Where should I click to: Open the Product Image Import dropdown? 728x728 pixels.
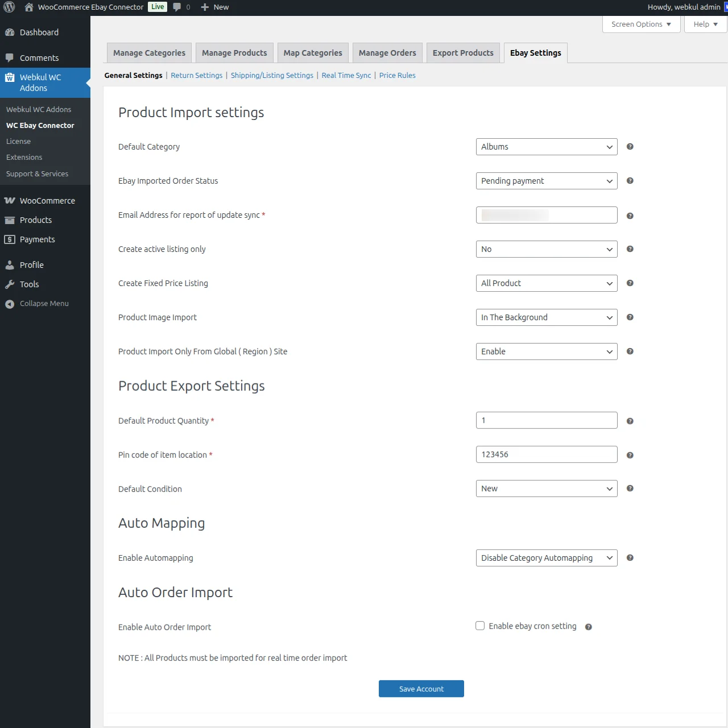547,317
